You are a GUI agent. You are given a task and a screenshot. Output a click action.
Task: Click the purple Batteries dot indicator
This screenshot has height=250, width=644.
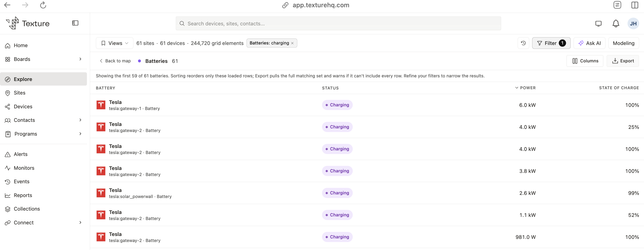pos(139,61)
